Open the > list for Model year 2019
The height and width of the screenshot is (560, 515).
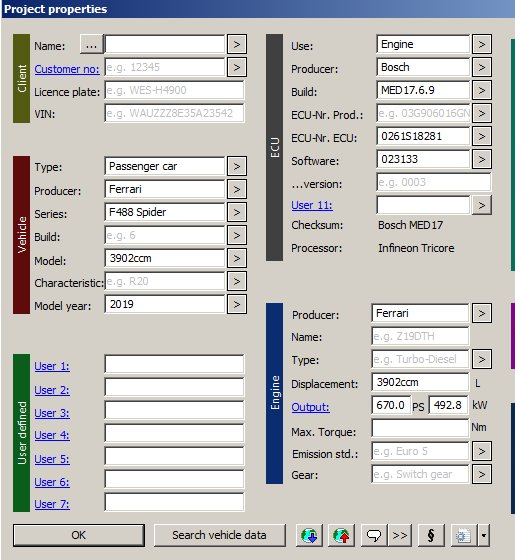coord(236,304)
